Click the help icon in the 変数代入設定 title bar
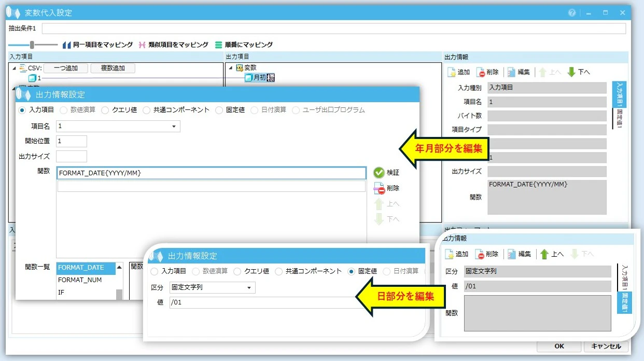The image size is (644, 361). pyautogui.click(x=572, y=13)
